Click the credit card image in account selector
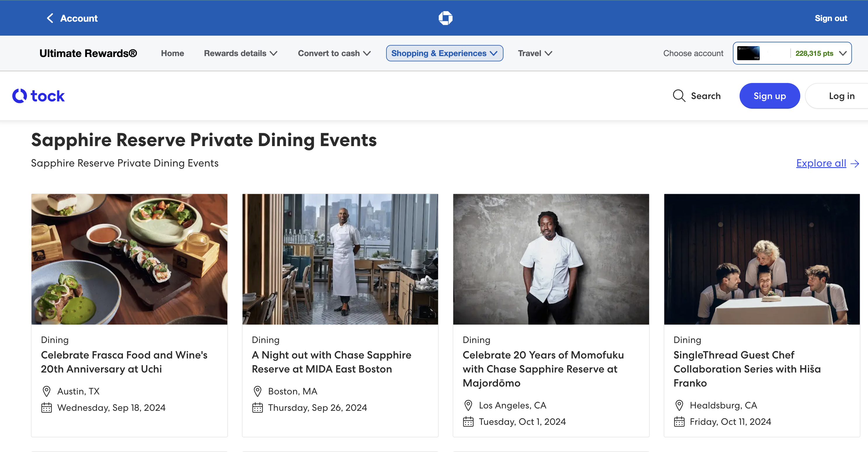Image resolution: width=868 pixels, height=452 pixels. pos(748,53)
